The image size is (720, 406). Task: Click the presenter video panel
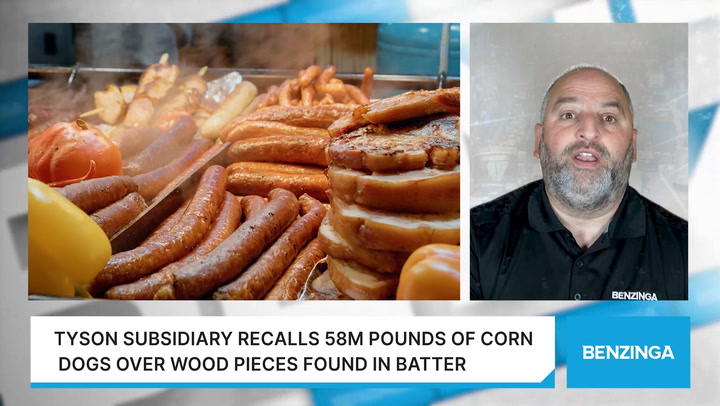click(x=579, y=162)
